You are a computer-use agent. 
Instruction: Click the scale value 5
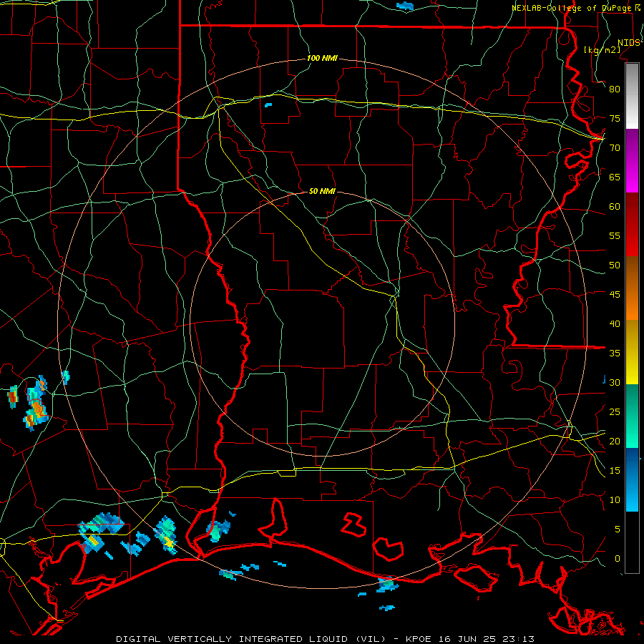[x=618, y=530]
